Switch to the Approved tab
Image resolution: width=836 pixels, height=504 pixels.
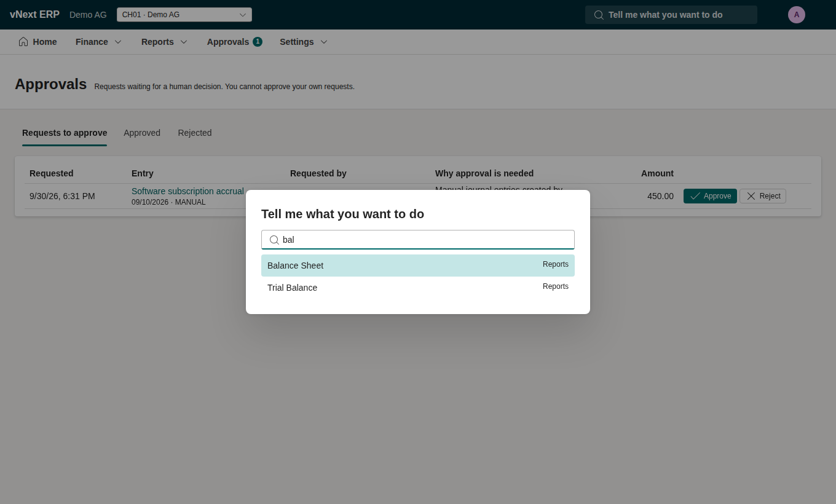click(142, 133)
